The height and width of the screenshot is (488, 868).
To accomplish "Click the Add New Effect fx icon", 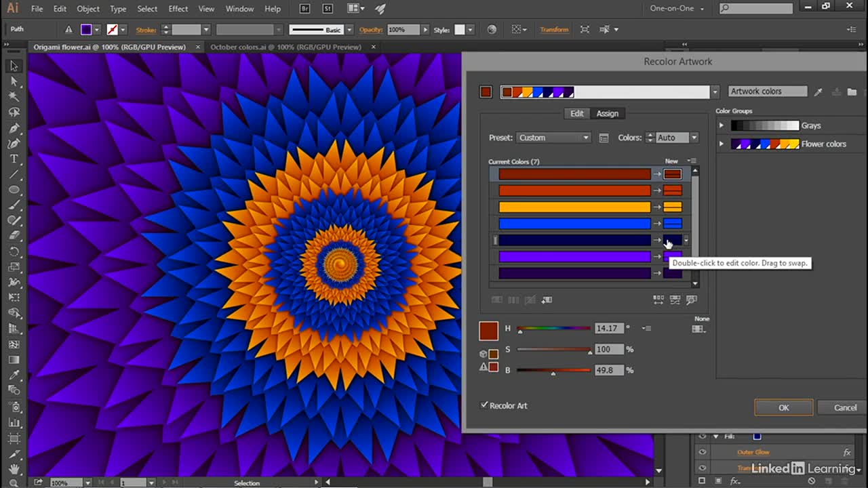I will pyautogui.click(x=734, y=481).
